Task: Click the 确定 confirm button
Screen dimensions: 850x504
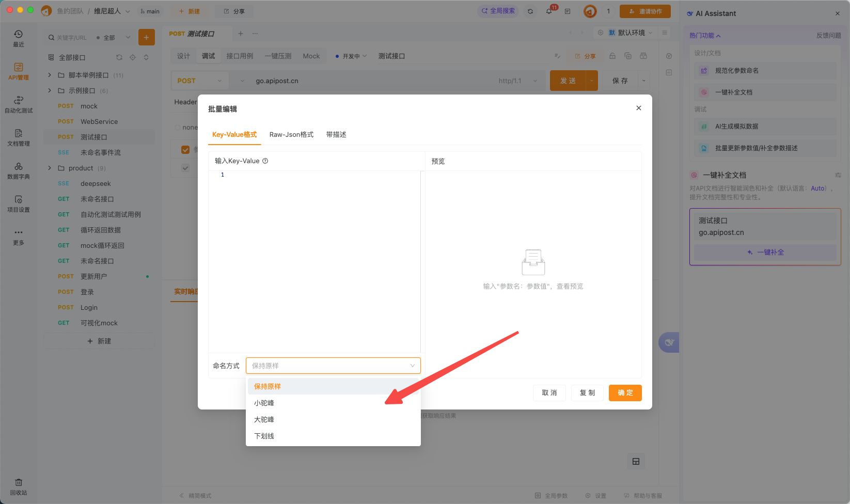Action: [x=625, y=393]
